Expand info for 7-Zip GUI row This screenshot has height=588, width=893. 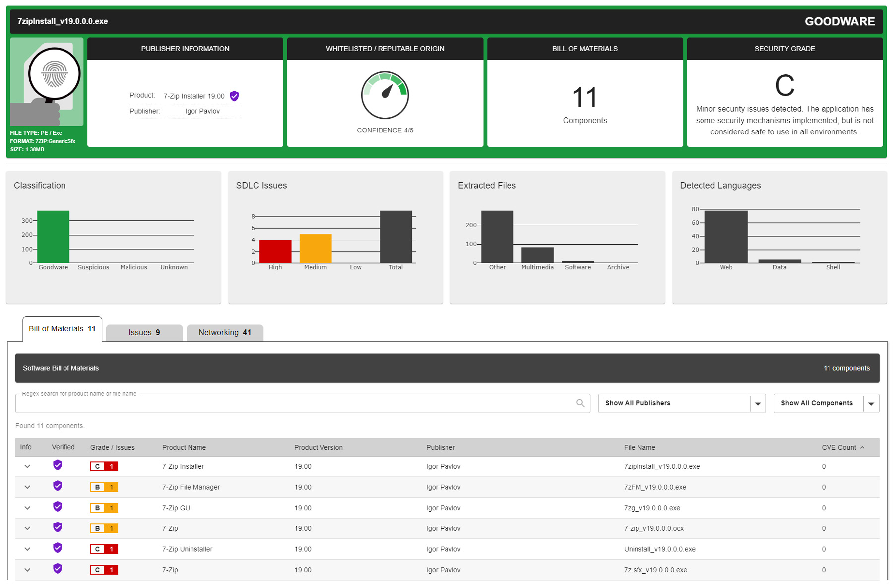pyautogui.click(x=27, y=508)
